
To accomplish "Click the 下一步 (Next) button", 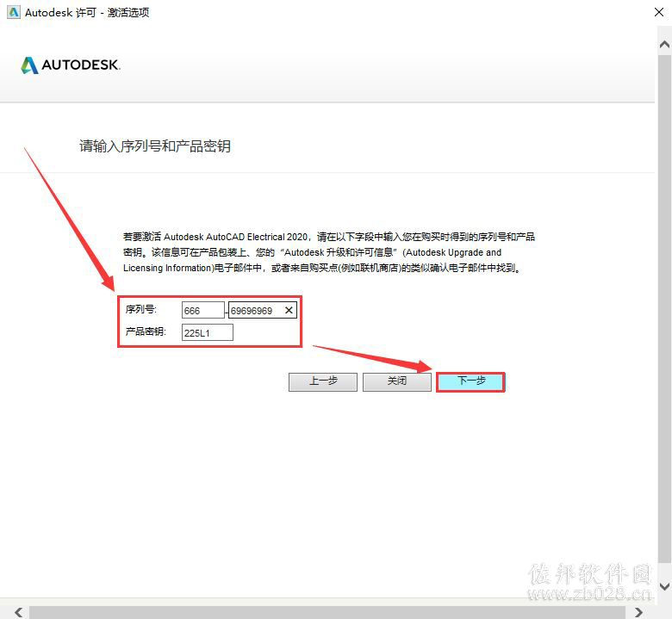I will pyautogui.click(x=470, y=381).
